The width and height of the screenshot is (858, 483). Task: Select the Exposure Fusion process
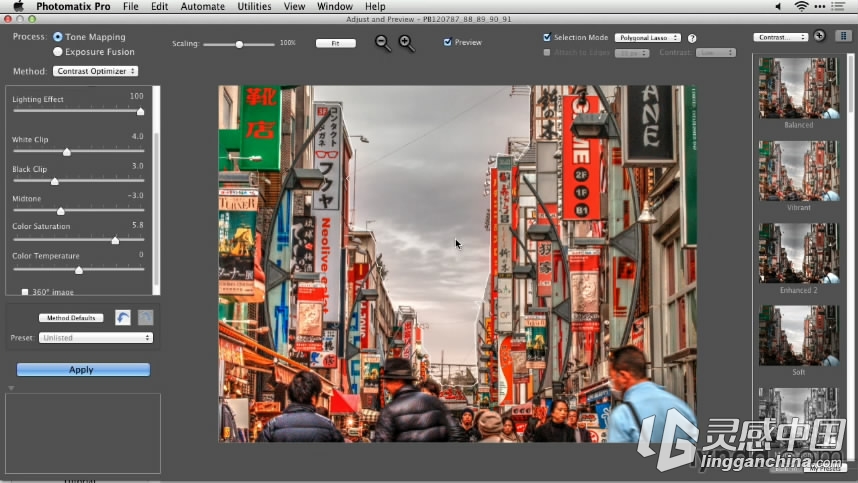tap(57, 51)
